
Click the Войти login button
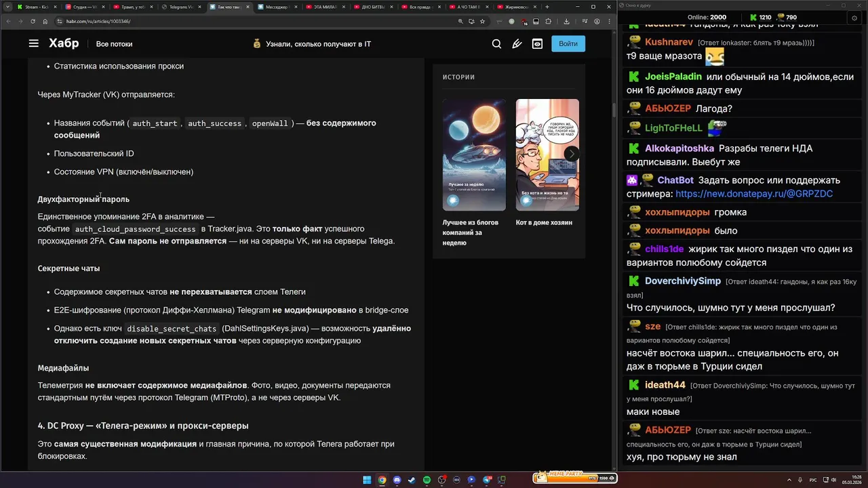coord(568,43)
